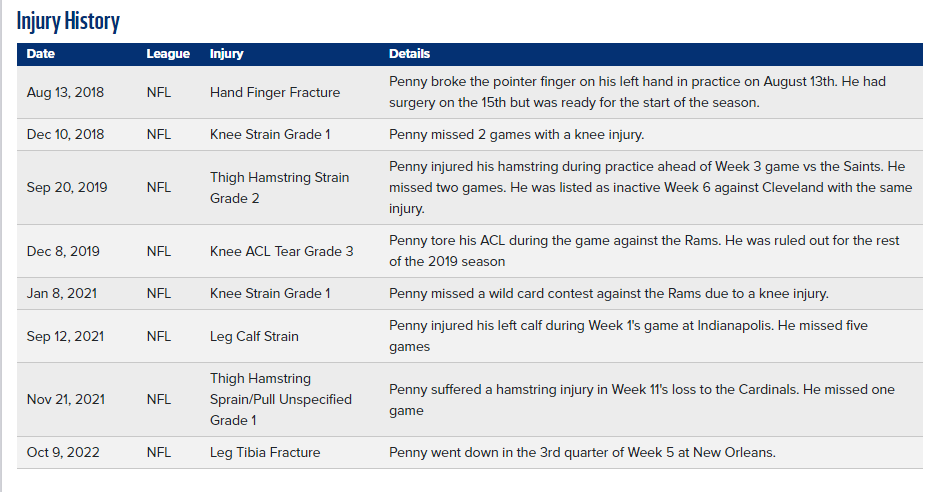Image resolution: width=938 pixels, height=492 pixels.
Task: Click the Date column header
Action: [41, 54]
